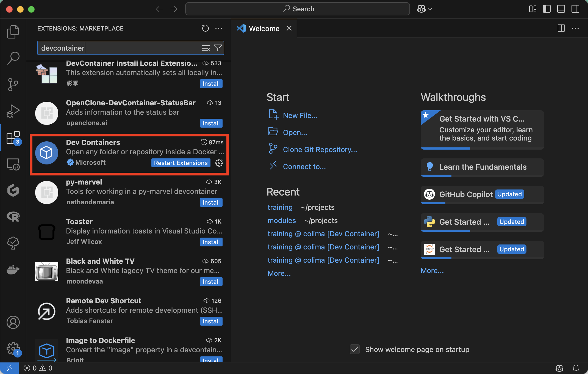
Task: Open the Copilot dropdown near the search bar
Action: [x=424, y=9]
